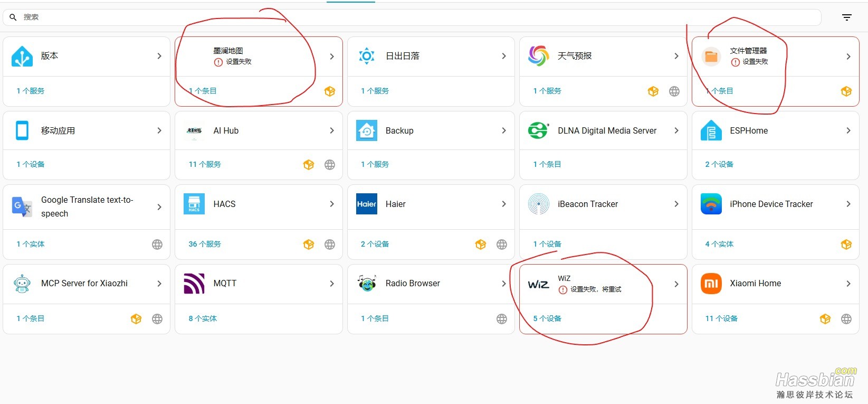Open the 1 个设备 link under 移动应用

[30, 164]
